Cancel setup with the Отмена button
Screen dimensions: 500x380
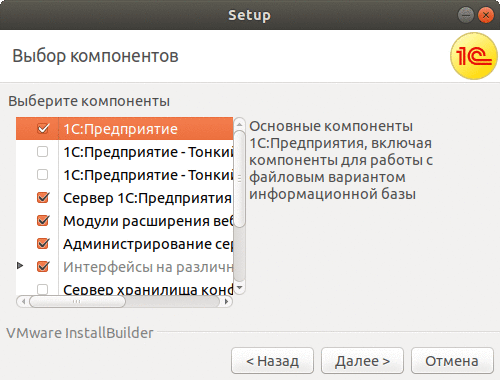point(452,361)
